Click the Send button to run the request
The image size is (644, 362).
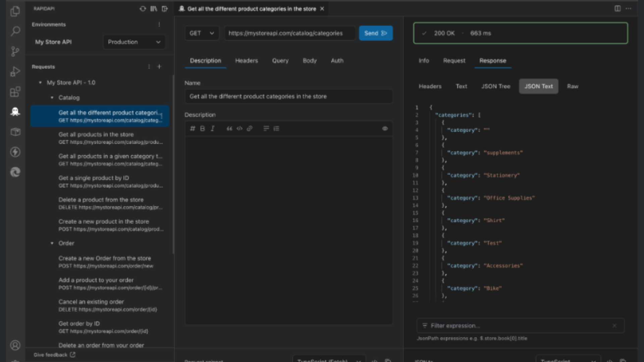(375, 33)
